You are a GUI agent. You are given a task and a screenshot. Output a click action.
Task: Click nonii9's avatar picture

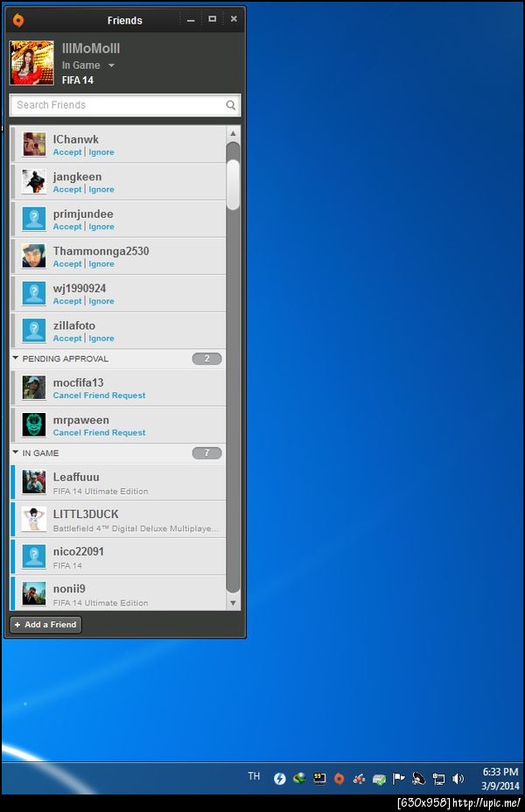pos(33,593)
